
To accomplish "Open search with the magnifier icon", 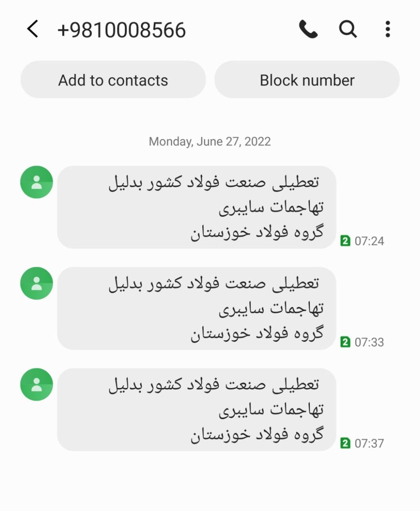I will (x=348, y=29).
